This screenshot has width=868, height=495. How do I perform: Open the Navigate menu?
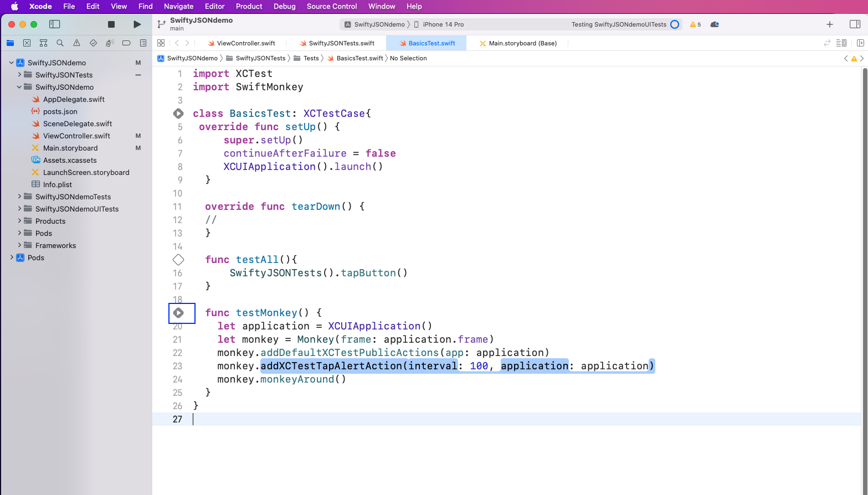point(178,6)
